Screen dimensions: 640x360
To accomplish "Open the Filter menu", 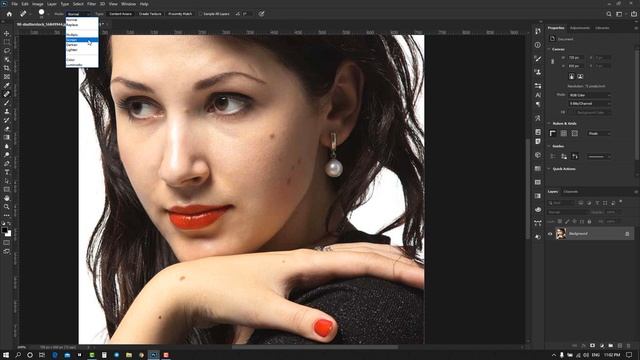I will [x=91, y=4].
